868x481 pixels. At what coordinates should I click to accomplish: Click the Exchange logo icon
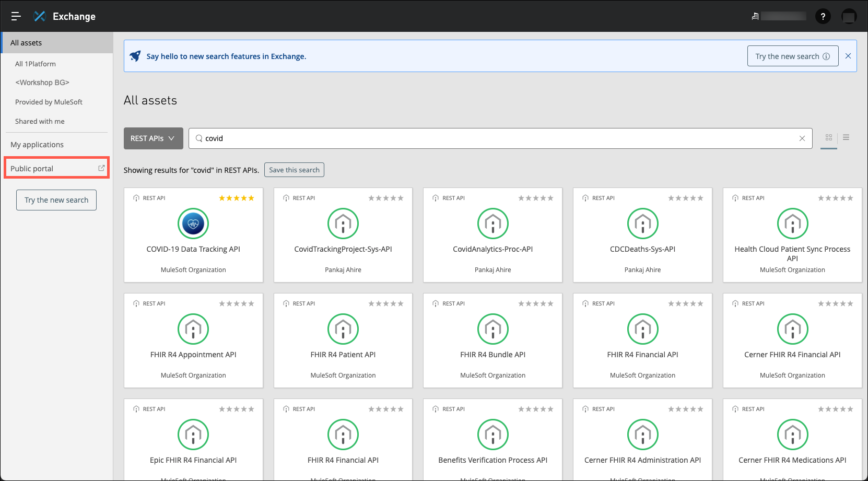[x=40, y=16]
